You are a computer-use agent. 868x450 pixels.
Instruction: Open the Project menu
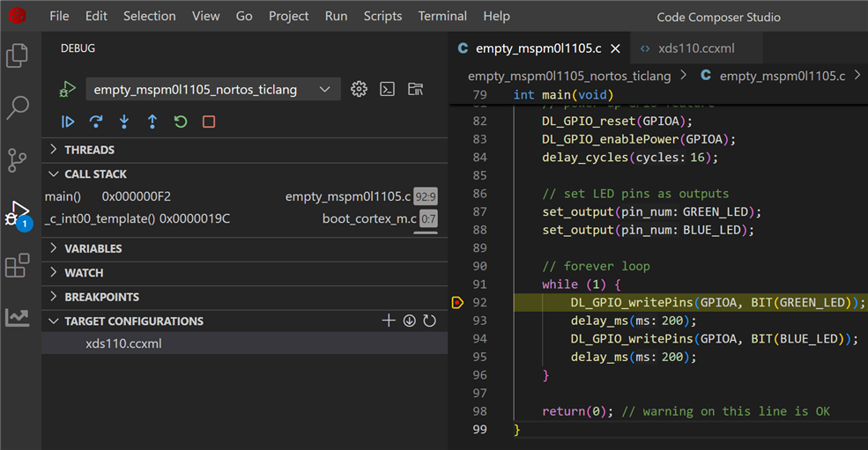(x=288, y=16)
